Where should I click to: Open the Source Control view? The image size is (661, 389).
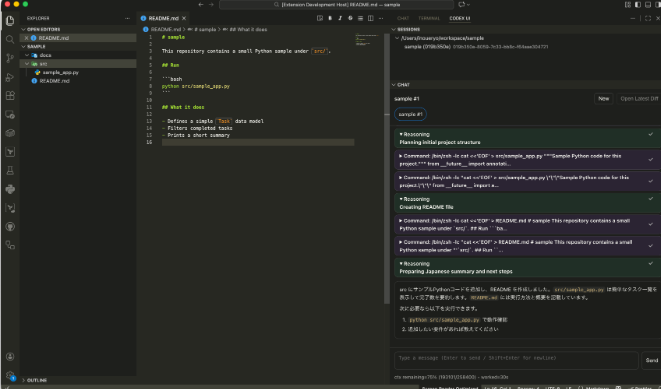pos(10,58)
